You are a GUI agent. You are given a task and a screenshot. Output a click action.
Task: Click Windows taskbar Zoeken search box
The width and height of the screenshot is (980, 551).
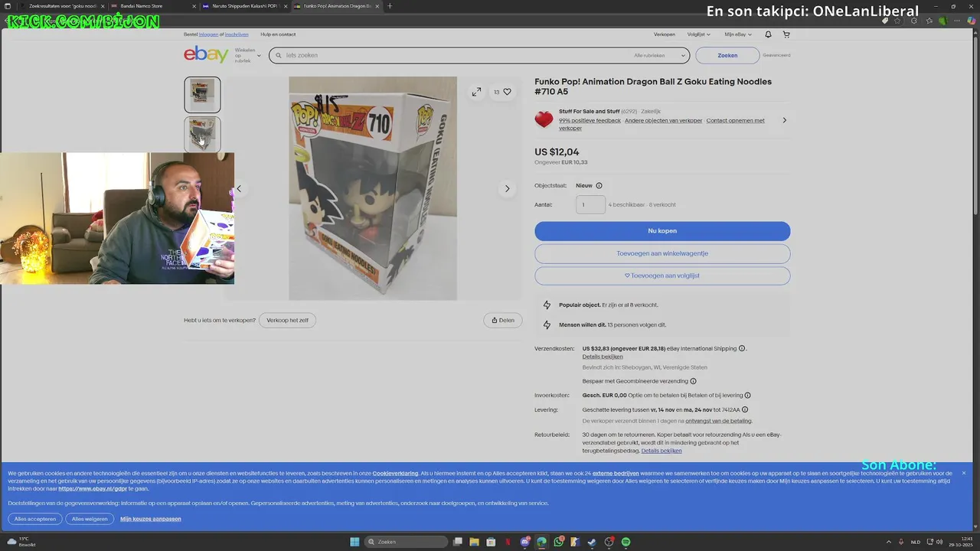pos(404,542)
